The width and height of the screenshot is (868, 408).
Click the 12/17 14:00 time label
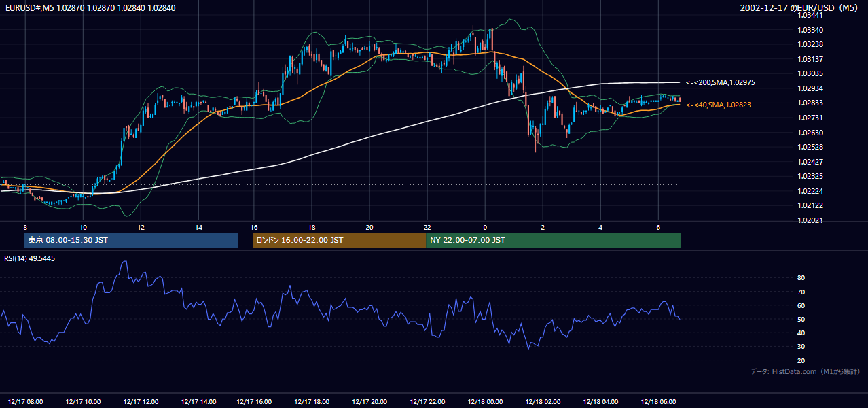coord(199,402)
